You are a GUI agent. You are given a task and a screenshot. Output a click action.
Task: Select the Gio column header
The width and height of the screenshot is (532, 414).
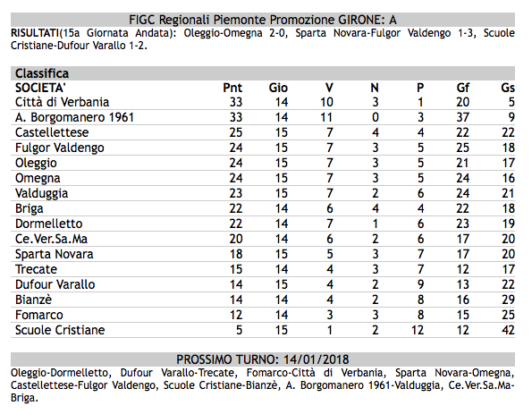278,88
